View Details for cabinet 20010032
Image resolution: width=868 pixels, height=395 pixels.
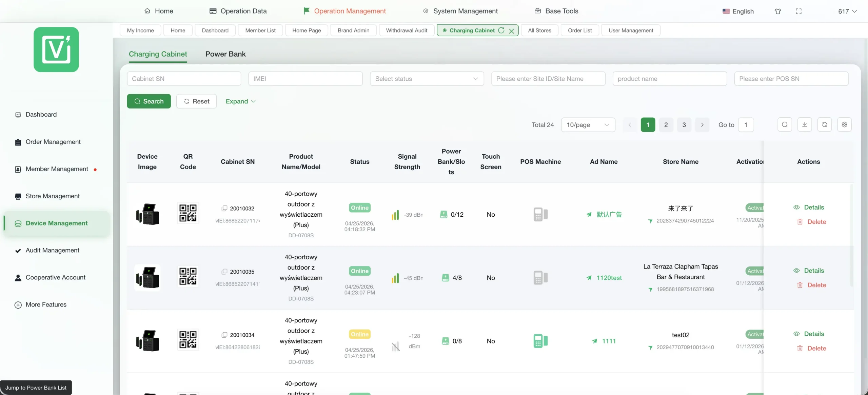coord(808,207)
